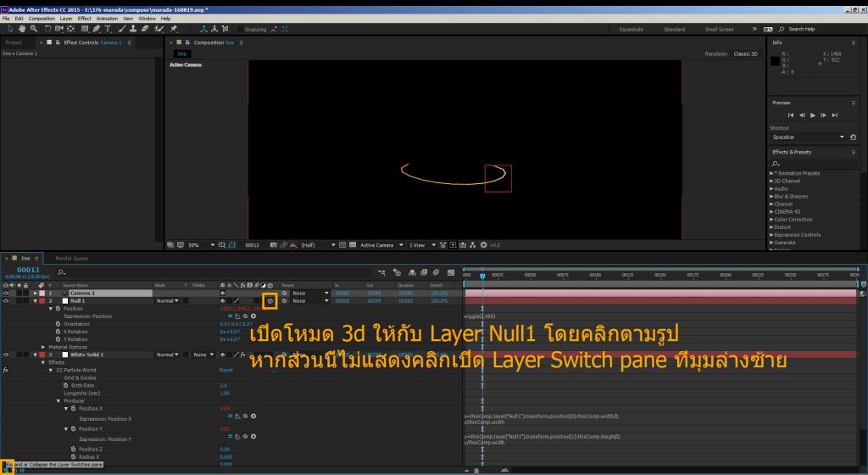Select the Puppet Pin tool
The image size is (868, 475).
pyautogui.click(x=174, y=29)
